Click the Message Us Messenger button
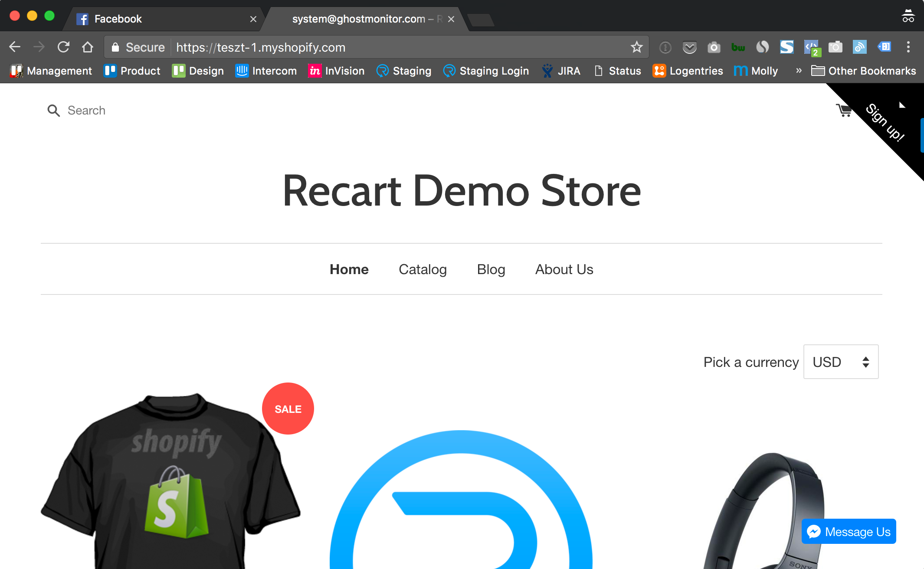 coord(849,531)
